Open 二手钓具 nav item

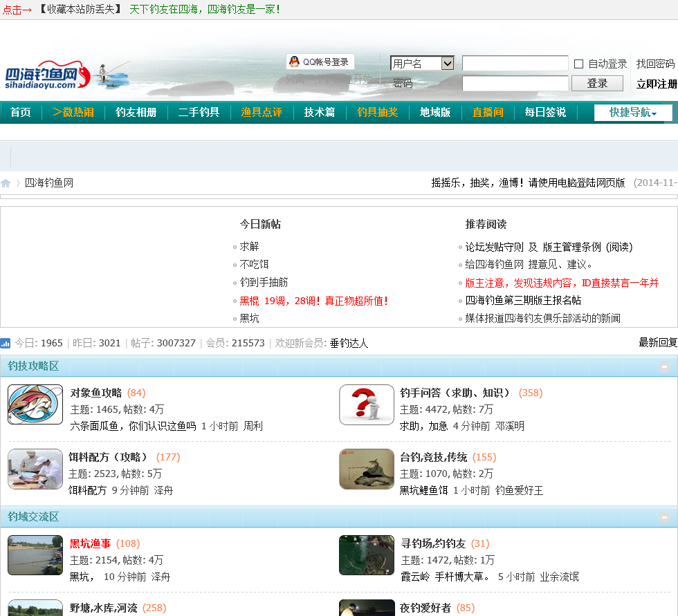point(199,112)
